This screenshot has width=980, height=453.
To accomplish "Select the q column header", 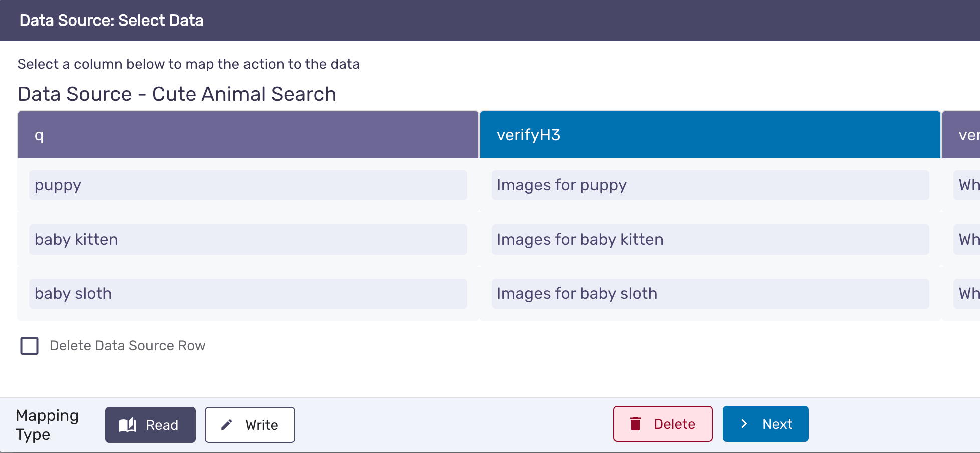I will tap(248, 135).
